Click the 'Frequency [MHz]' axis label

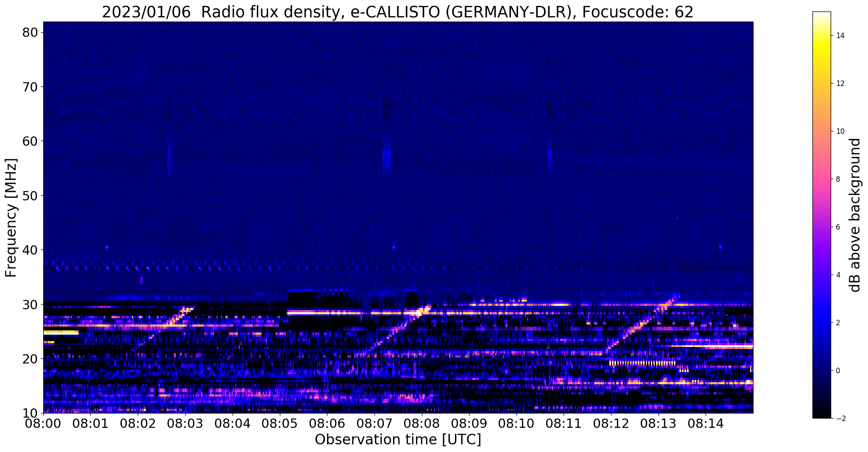click(x=11, y=218)
